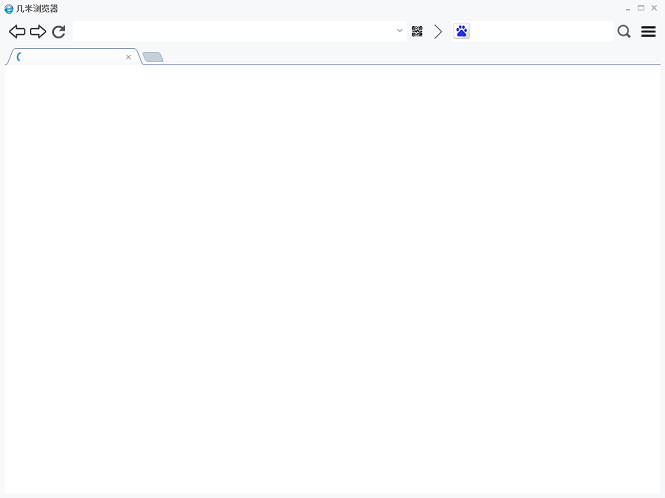Screen dimensions: 665x498
Task: Select the Baidu paw search engine icon
Action: coord(461,31)
